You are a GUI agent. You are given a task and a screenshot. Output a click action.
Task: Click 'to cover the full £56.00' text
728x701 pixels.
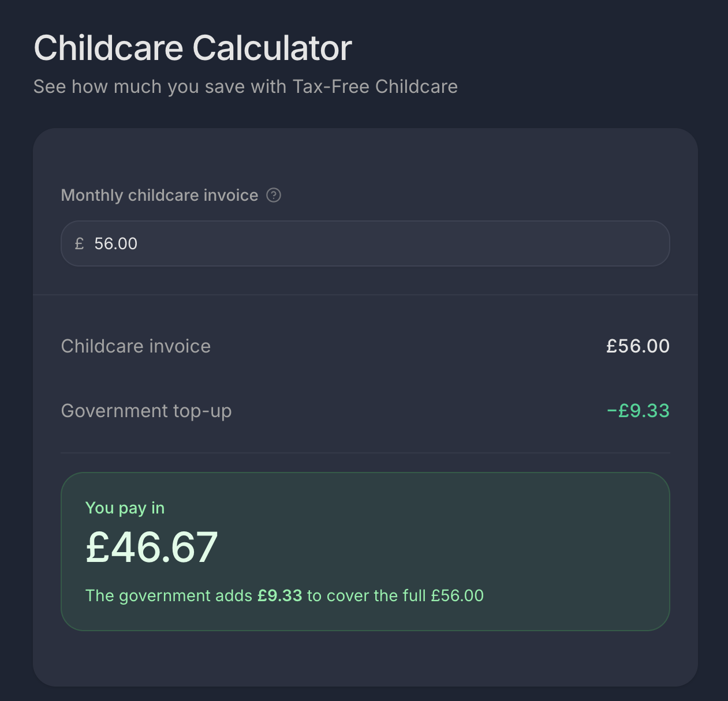tap(395, 595)
